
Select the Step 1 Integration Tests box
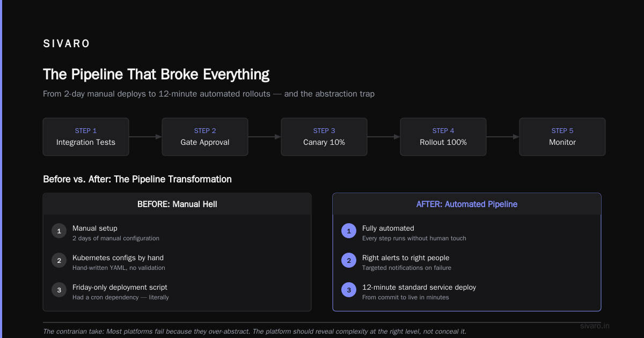tap(86, 137)
